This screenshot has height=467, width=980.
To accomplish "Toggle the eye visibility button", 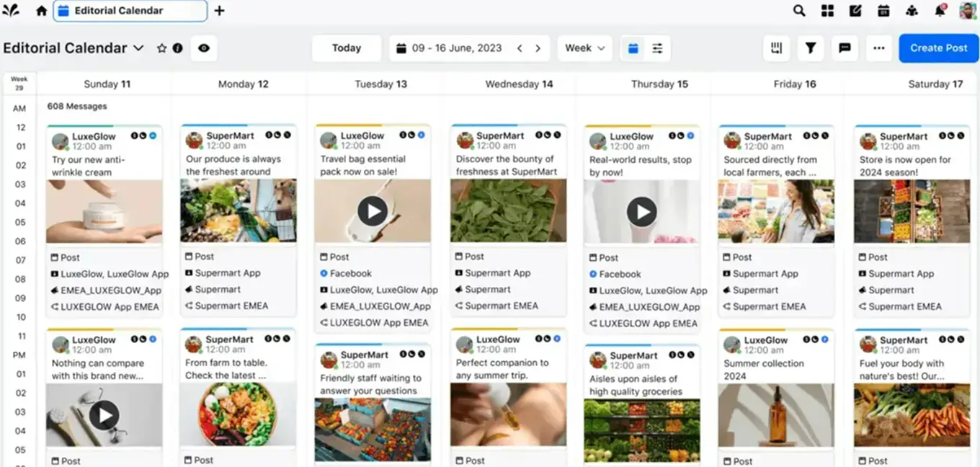I will click(204, 48).
